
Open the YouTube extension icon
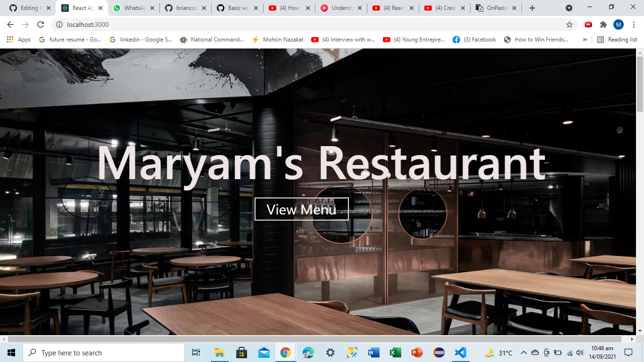tap(588, 24)
